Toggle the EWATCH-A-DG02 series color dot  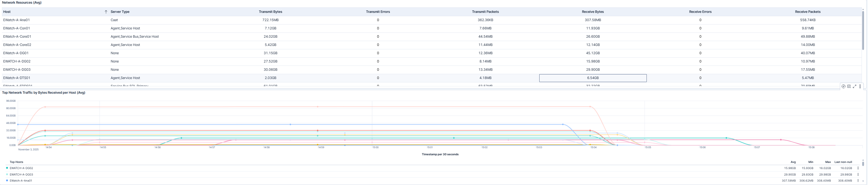tap(7, 168)
